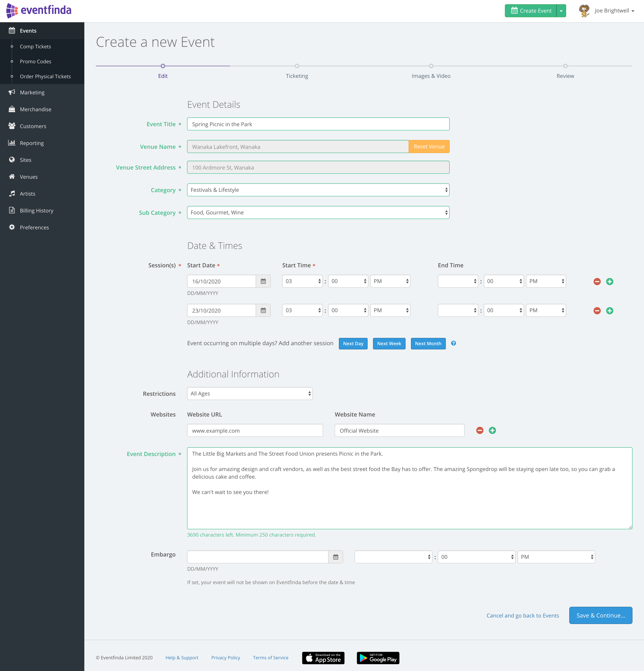Go to Customers section
644x671 pixels.
(42, 126)
